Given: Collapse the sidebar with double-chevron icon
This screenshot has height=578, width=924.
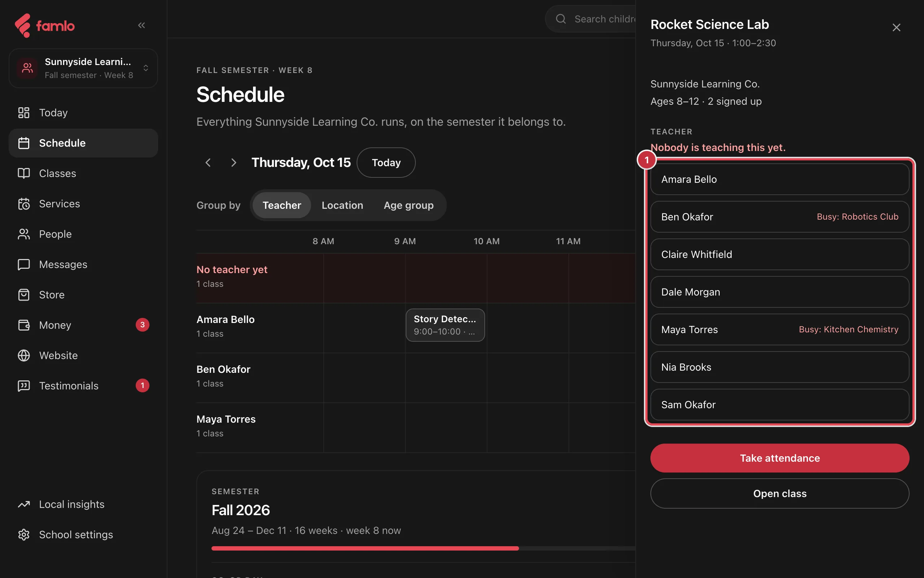Looking at the screenshot, I should pyautogui.click(x=141, y=25).
